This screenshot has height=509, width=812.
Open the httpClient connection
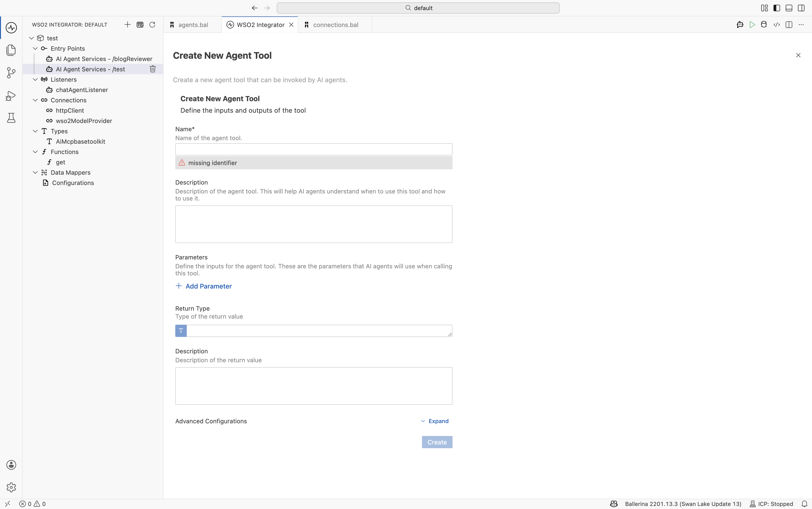(x=70, y=110)
